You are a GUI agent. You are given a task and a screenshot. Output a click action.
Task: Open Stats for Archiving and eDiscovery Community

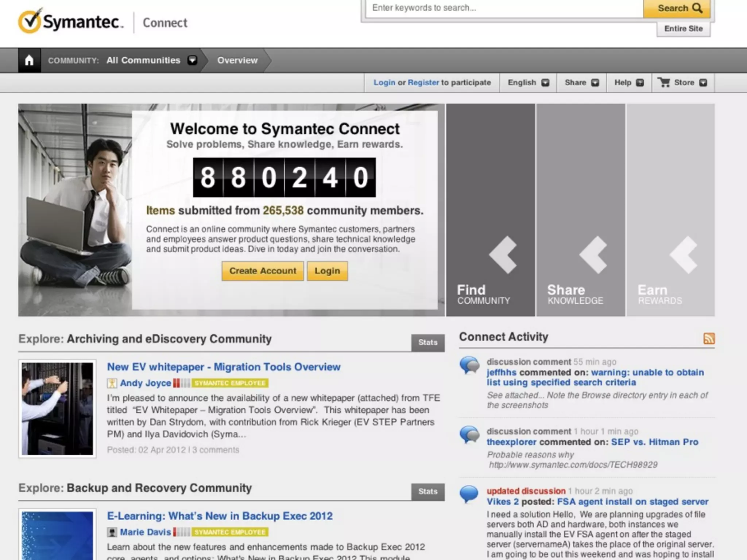(428, 343)
